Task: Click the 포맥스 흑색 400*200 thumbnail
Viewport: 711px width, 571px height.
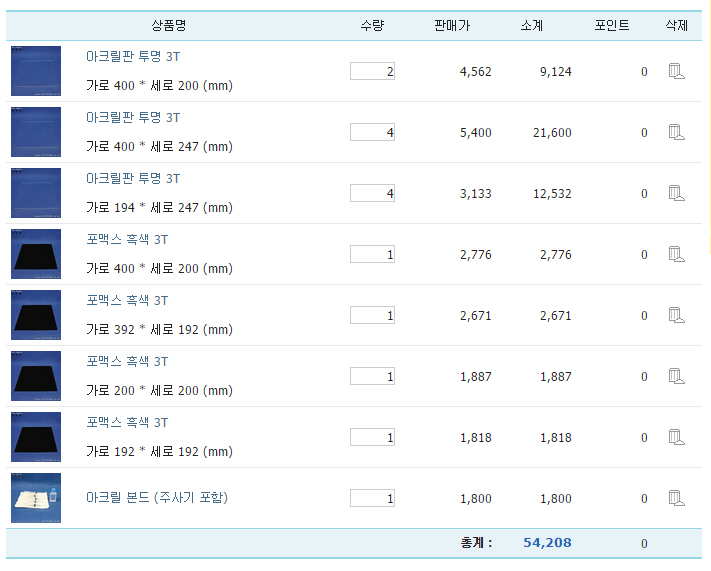Action: [x=36, y=254]
